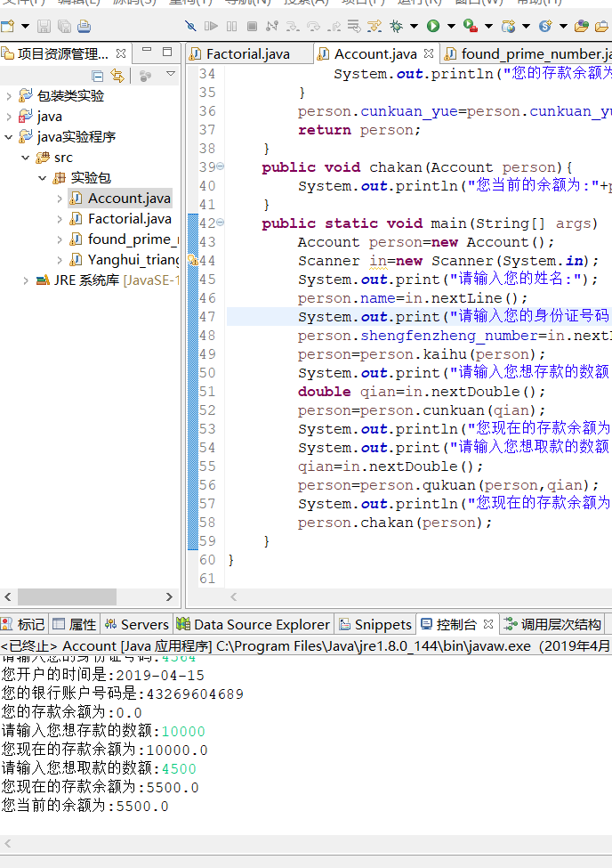Click the Step Return icon
Screen dimensions: 612x868
coord(334,26)
